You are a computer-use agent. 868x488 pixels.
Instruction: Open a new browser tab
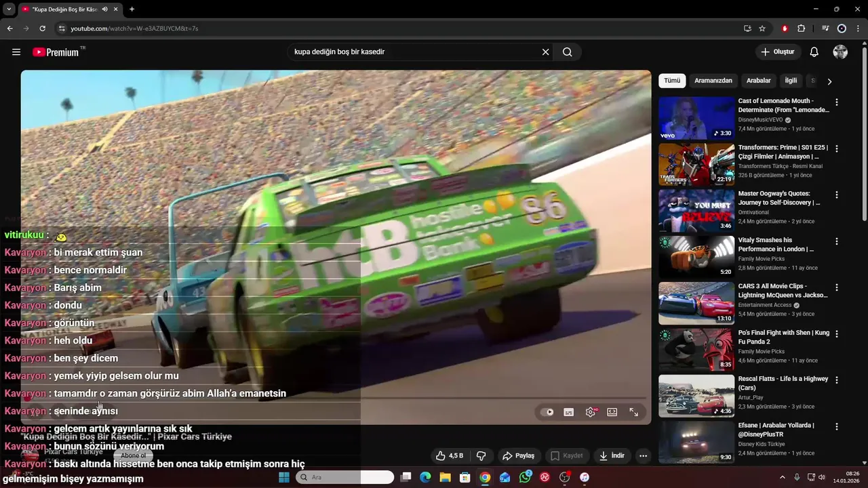tap(132, 9)
